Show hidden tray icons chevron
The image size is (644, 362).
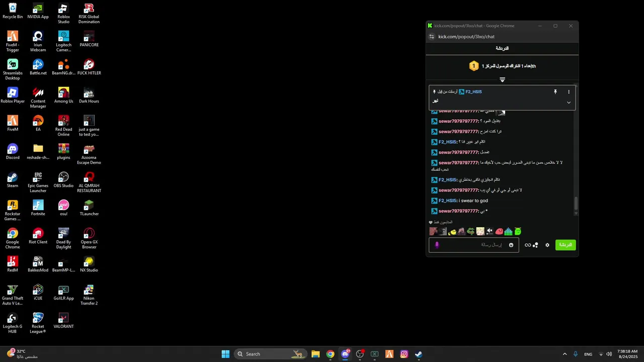point(565,354)
